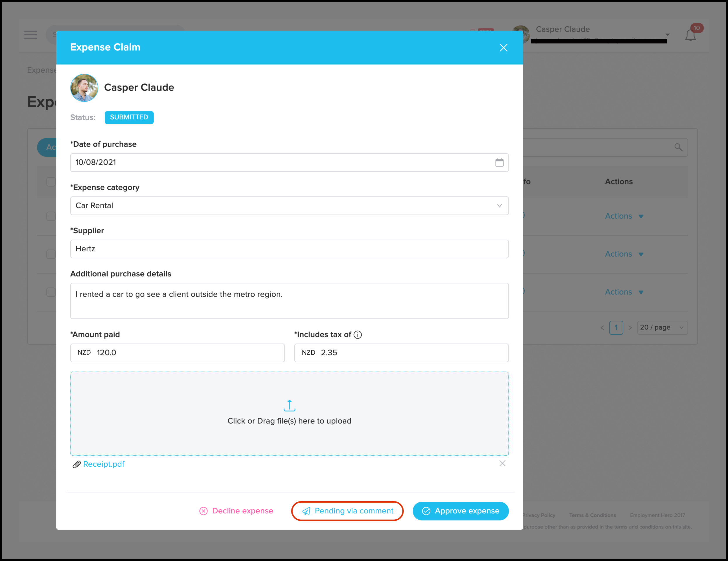This screenshot has width=728, height=561.
Task: Toggle the select-all header checkbox
Action: 51,182
